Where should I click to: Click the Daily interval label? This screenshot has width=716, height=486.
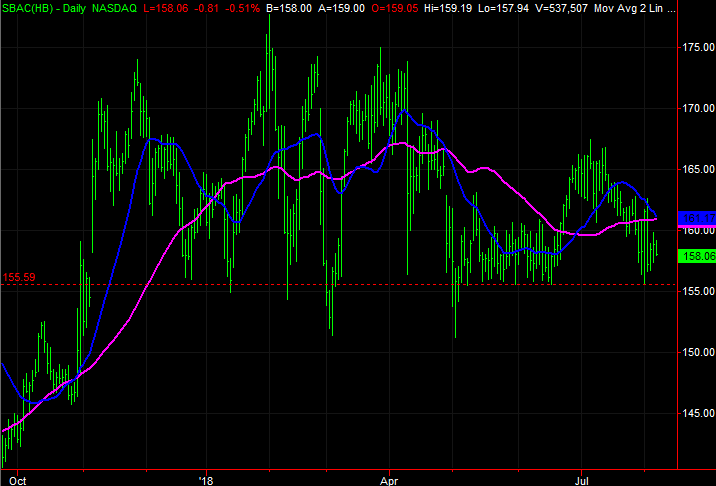tap(74, 8)
